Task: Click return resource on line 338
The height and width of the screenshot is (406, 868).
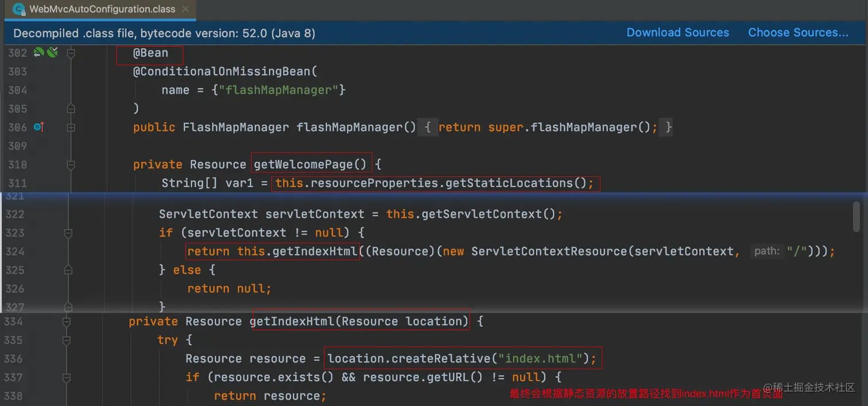Action: (x=270, y=396)
